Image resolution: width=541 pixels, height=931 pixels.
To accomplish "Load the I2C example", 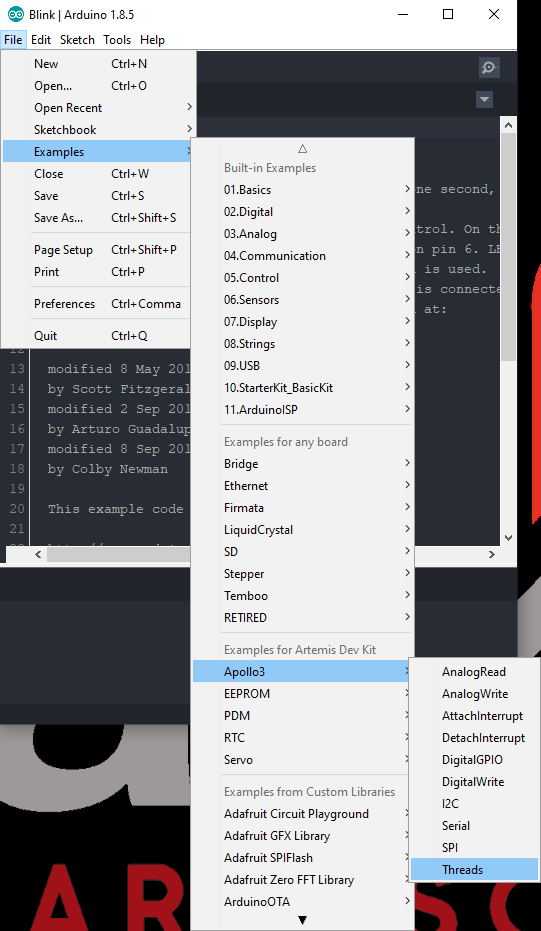I will tap(474, 804).
